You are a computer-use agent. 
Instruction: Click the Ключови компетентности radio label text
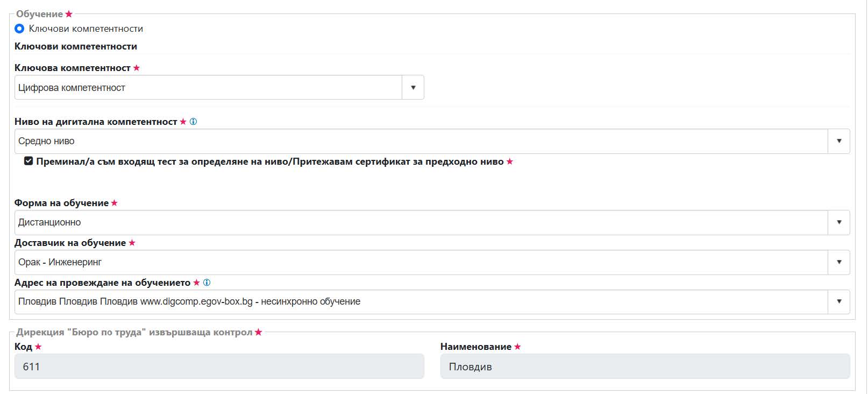[x=86, y=29]
